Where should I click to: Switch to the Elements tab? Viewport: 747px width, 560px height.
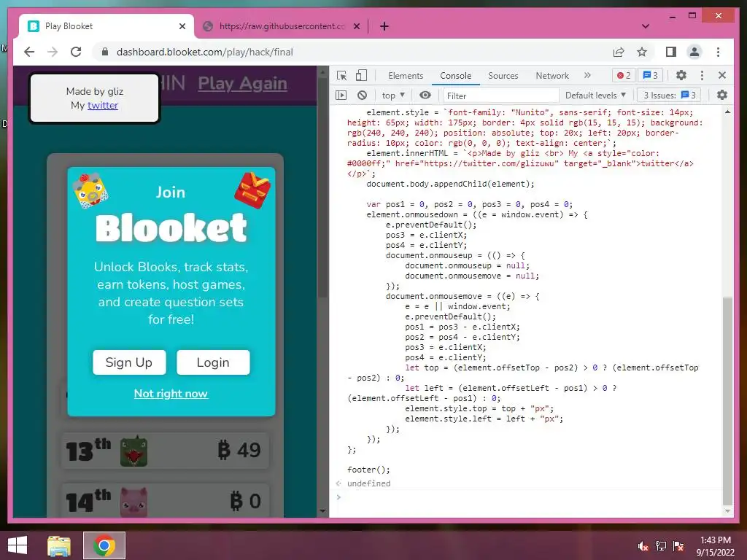[x=406, y=76]
